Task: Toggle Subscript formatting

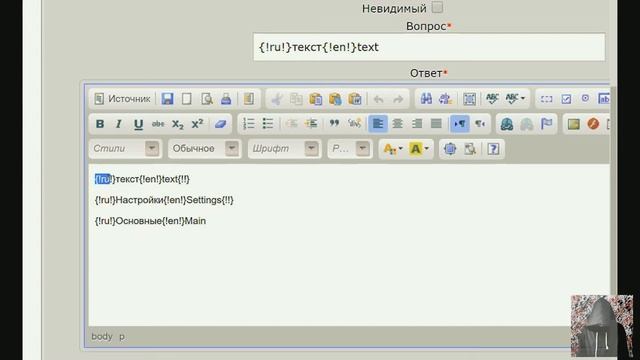Action: click(x=178, y=124)
